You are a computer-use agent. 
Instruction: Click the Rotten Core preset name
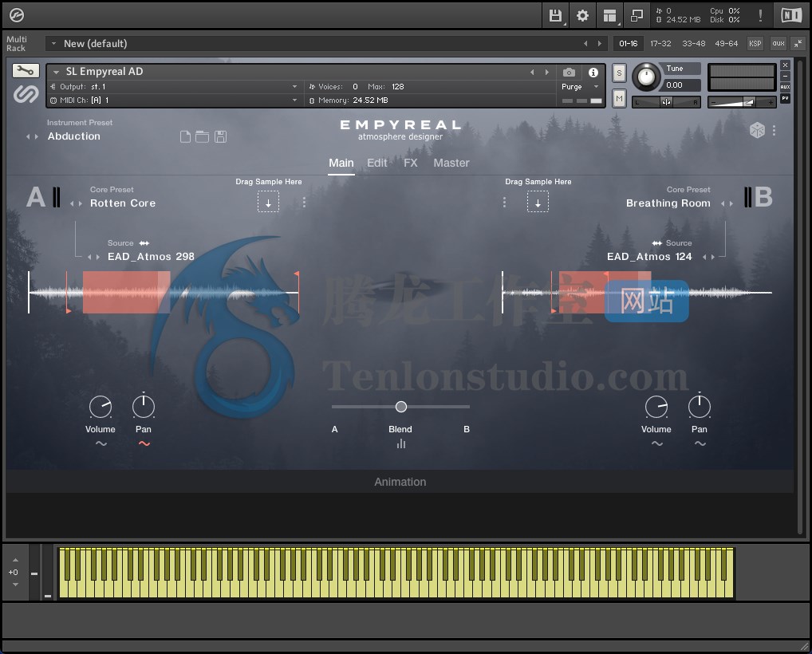pyautogui.click(x=123, y=203)
